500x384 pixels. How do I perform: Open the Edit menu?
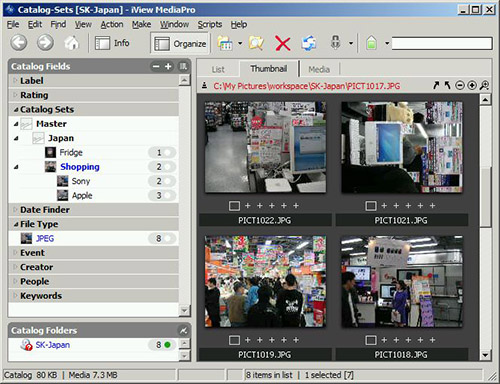coord(35,24)
